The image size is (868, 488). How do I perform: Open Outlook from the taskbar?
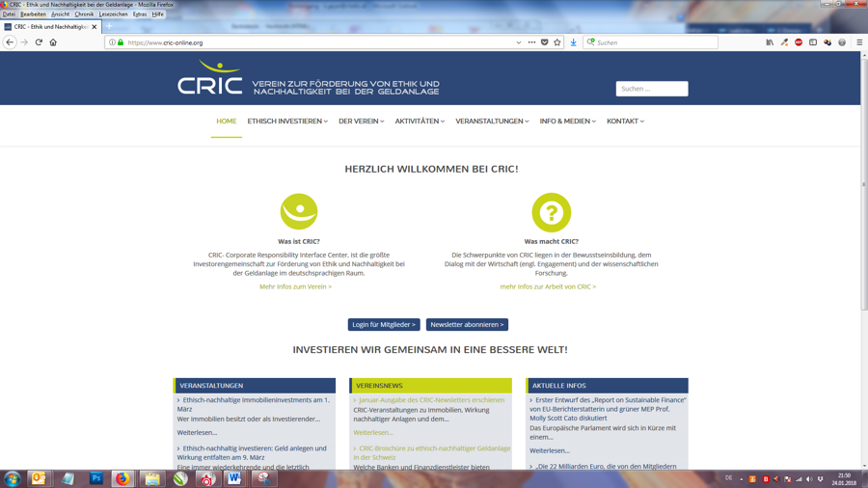tap(39, 478)
